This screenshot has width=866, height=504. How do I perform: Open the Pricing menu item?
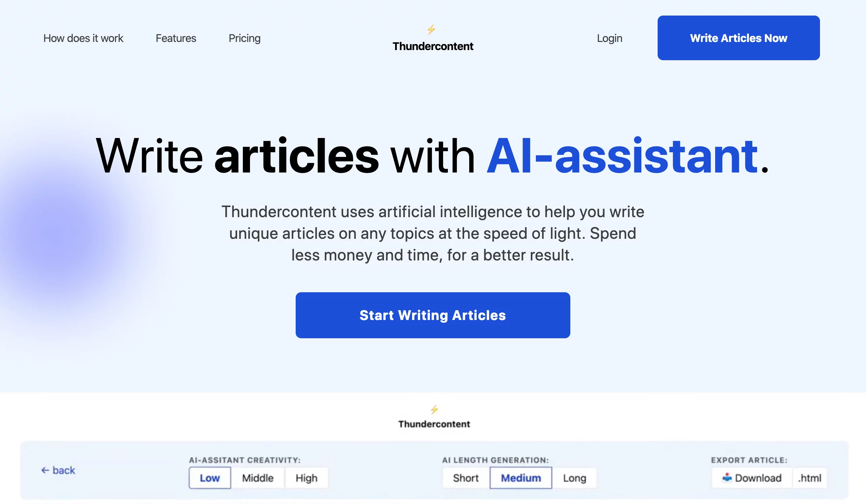[x=244, y=38]
